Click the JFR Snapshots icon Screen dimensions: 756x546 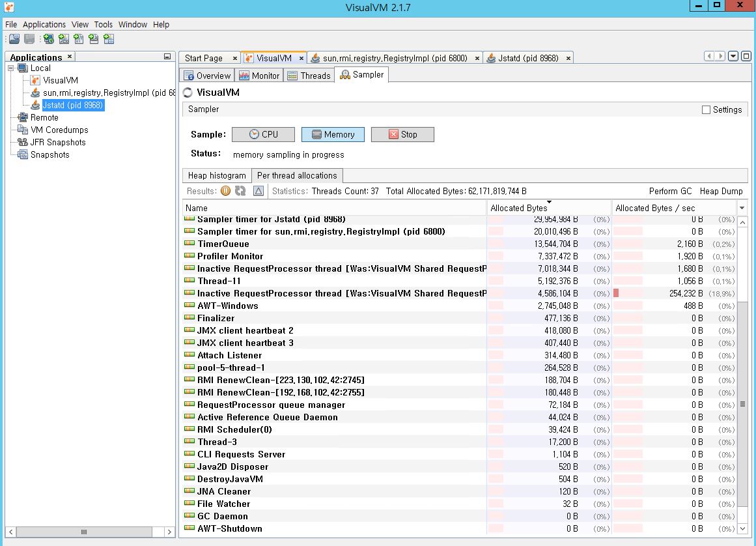(23, 142)
